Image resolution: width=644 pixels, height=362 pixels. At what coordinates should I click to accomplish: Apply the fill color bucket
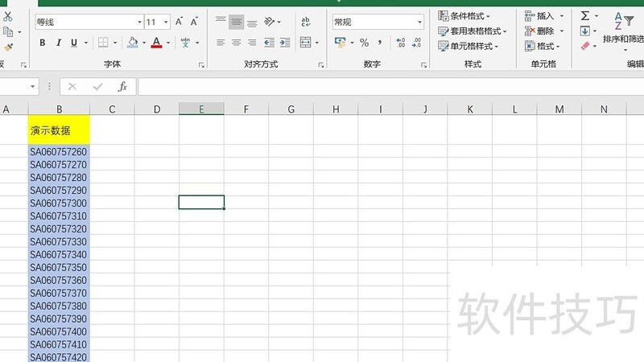click(x=132, y=43)
